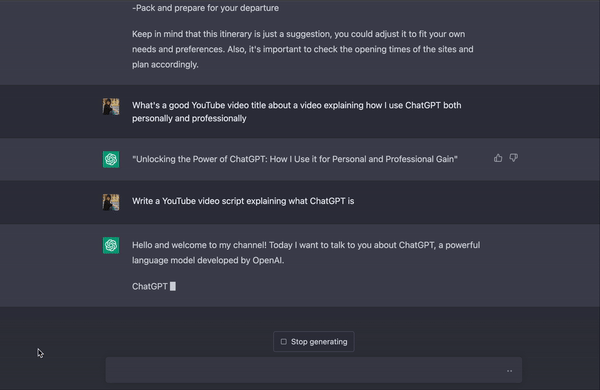Stop the response with the Stop generating button
Screen dimensions: 600x390
[314, 341]
